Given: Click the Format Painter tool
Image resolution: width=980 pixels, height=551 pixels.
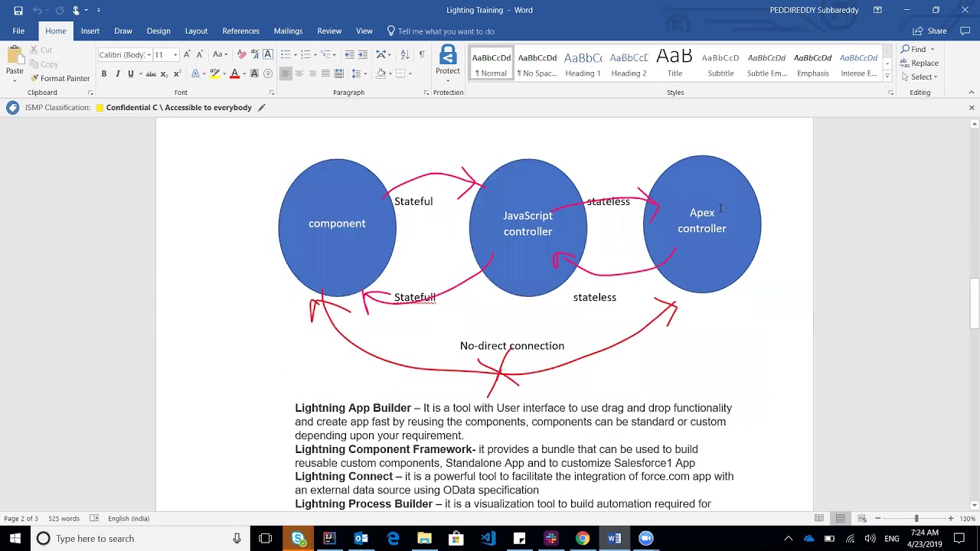Looking at the screenshot, I should tap(60, 78).
